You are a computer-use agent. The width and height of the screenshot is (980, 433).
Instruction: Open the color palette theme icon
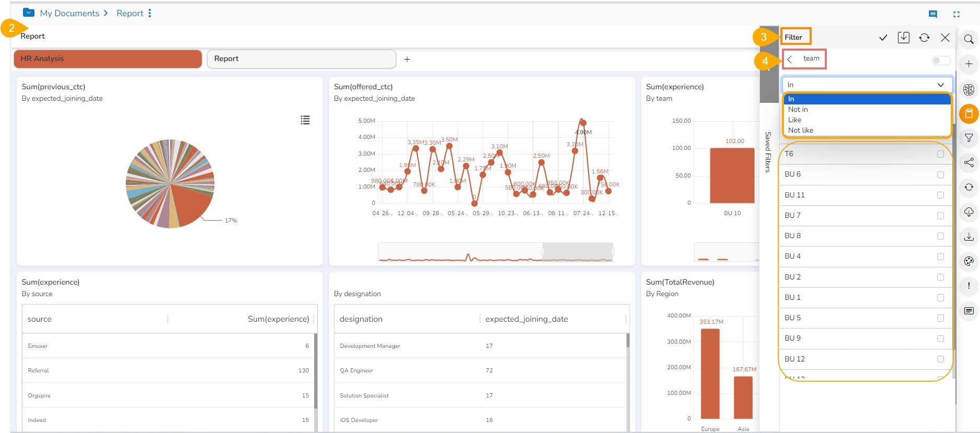[969, 261]
